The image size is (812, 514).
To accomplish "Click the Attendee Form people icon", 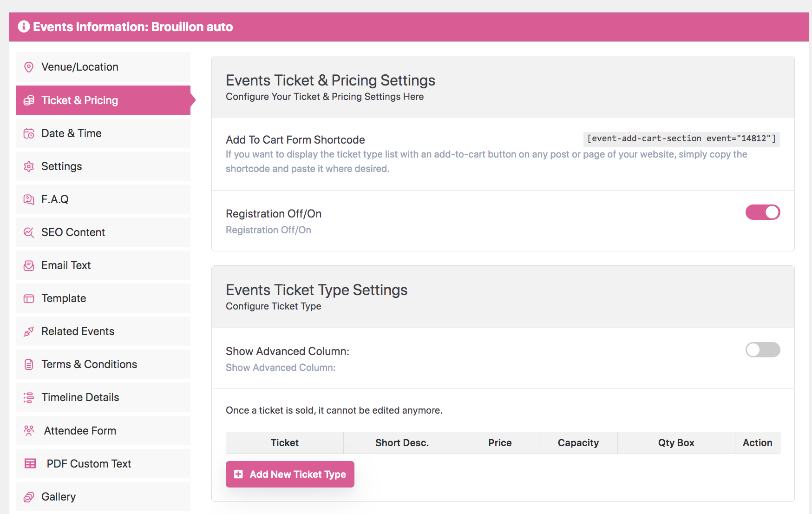I will 29,431.
